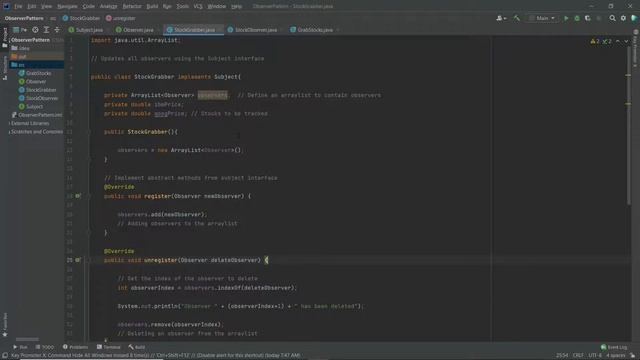
Task: Click Expand All icon in Project panel
Action: point(46,30)
